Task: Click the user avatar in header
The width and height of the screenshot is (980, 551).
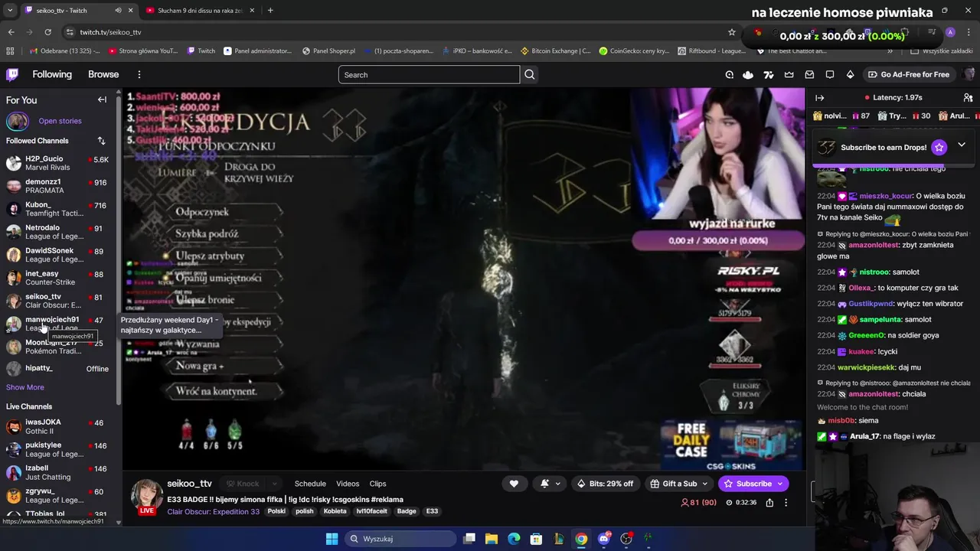Action: tap(969, 74)
